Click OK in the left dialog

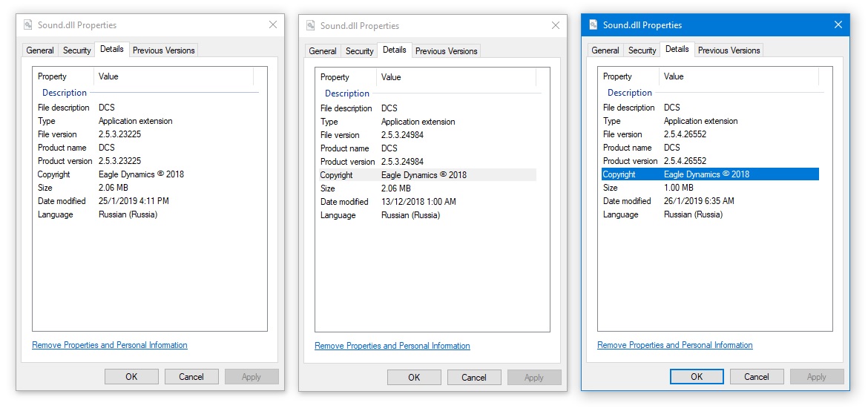pos(131,377)
